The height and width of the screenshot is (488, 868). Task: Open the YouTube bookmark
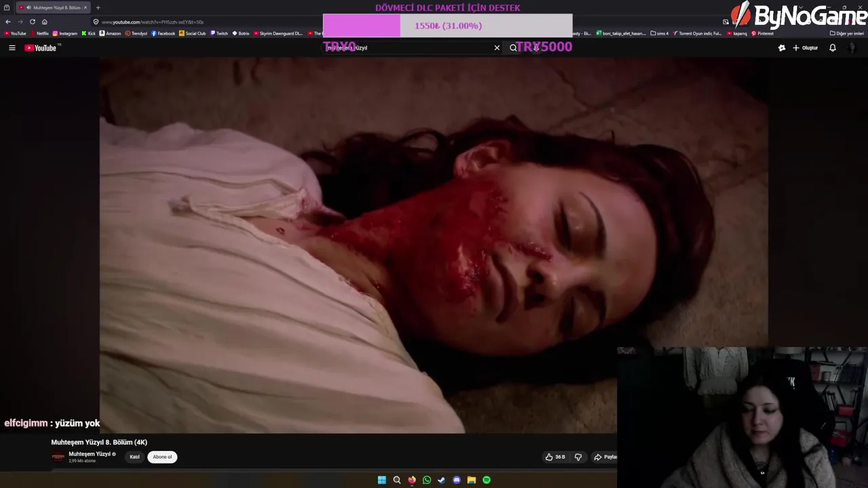[15, 33]
